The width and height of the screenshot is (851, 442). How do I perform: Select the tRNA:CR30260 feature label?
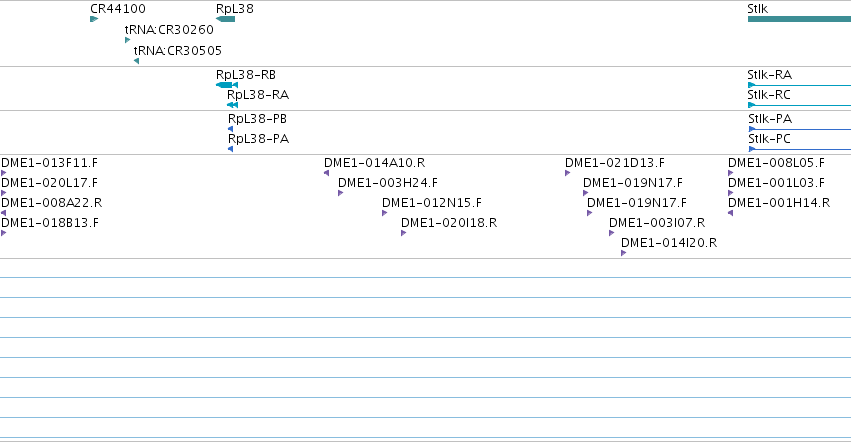click(x=169, y=30)
